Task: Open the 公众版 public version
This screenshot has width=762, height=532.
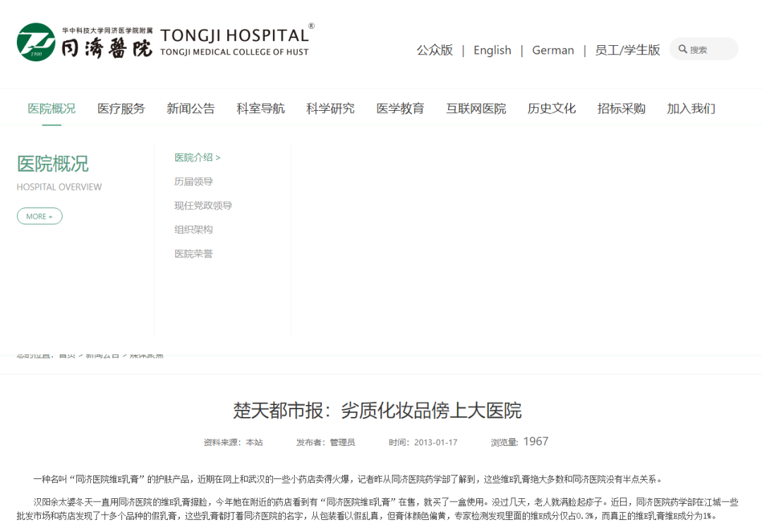Action: pyautogui.click(x=435, y=50)
